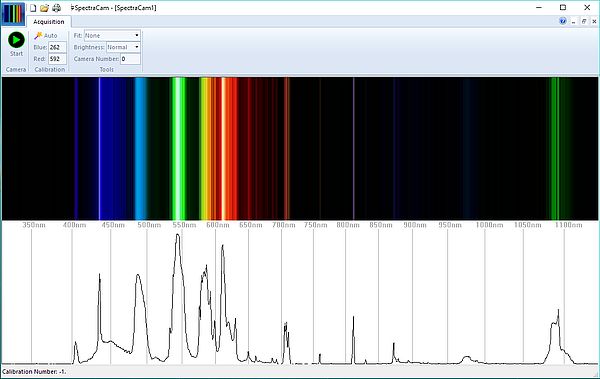Click the Auto calibration label
The width and height of the screenshot is (600, 379).
coord(51,36)
